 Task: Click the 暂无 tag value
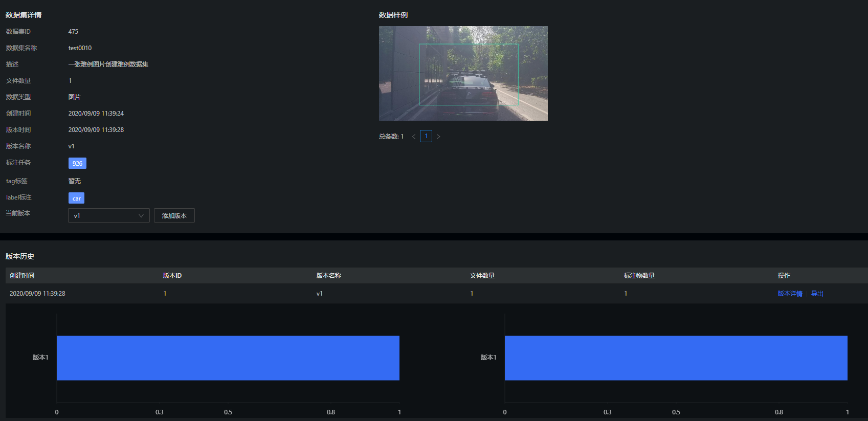[75, 181]
